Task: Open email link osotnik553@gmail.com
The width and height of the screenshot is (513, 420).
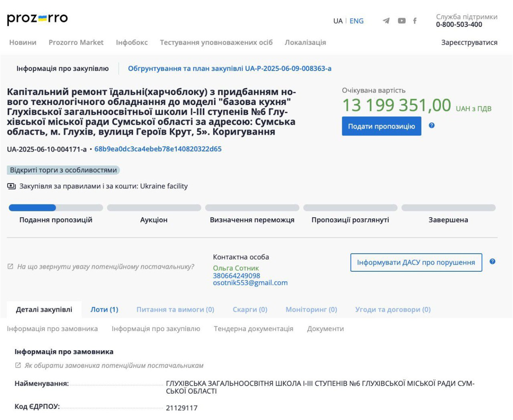Action: pyautogui.click(x=250, y=283)
